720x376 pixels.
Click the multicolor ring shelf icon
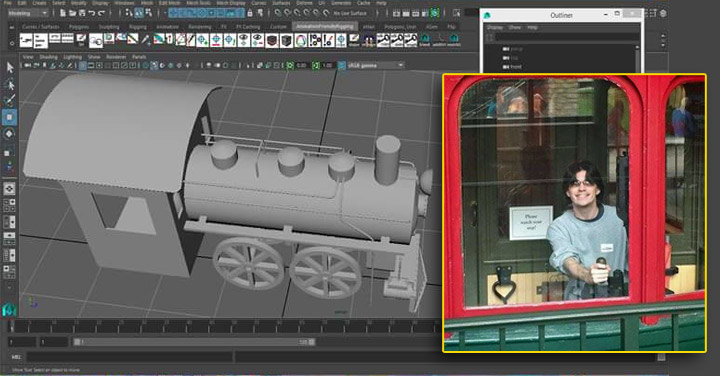[x=300, y=40]
